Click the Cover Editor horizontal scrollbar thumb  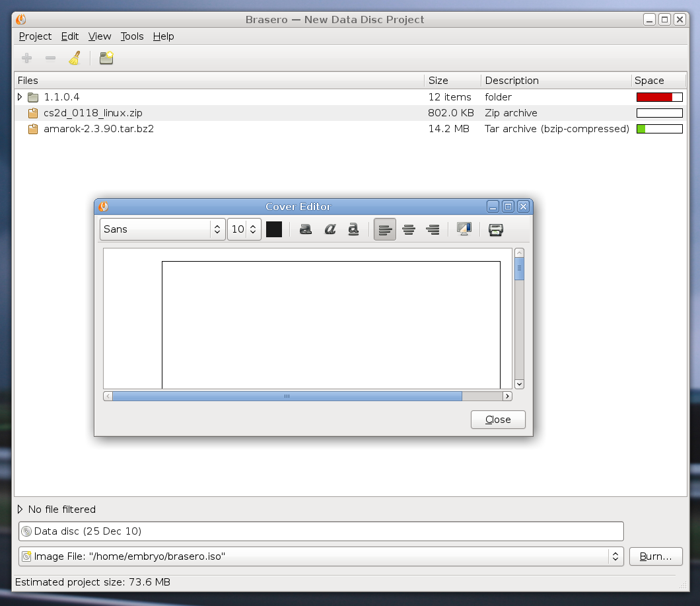[287, 396]
